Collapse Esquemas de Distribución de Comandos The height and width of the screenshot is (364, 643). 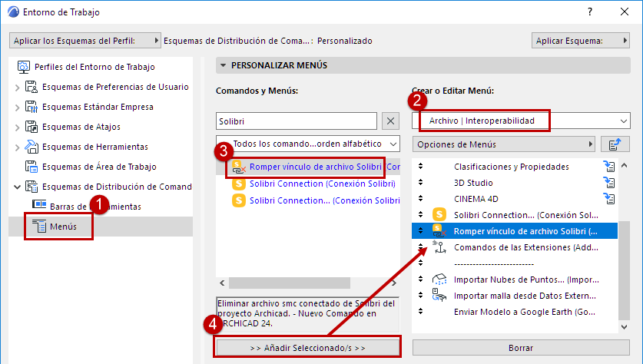pos(17,187)
